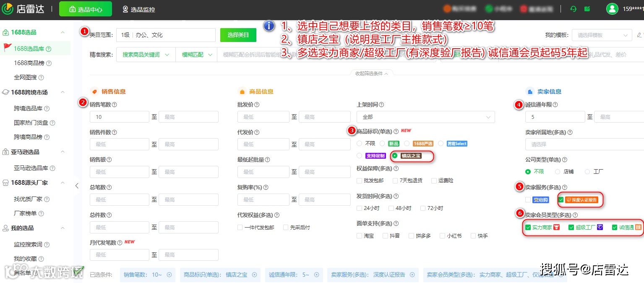Click help icon beside 批发价 label
Screen dimensions: 644x283
[257, 105]
